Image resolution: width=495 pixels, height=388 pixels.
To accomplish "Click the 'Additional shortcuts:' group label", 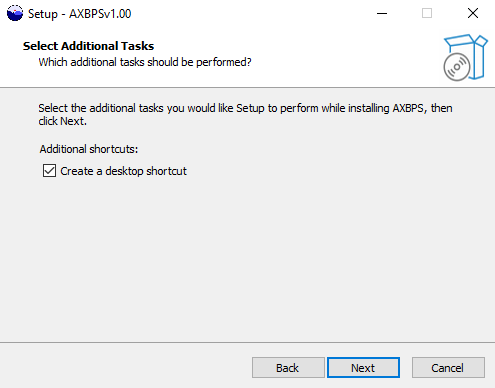I will pyautogui.click(x=89, y=149).
